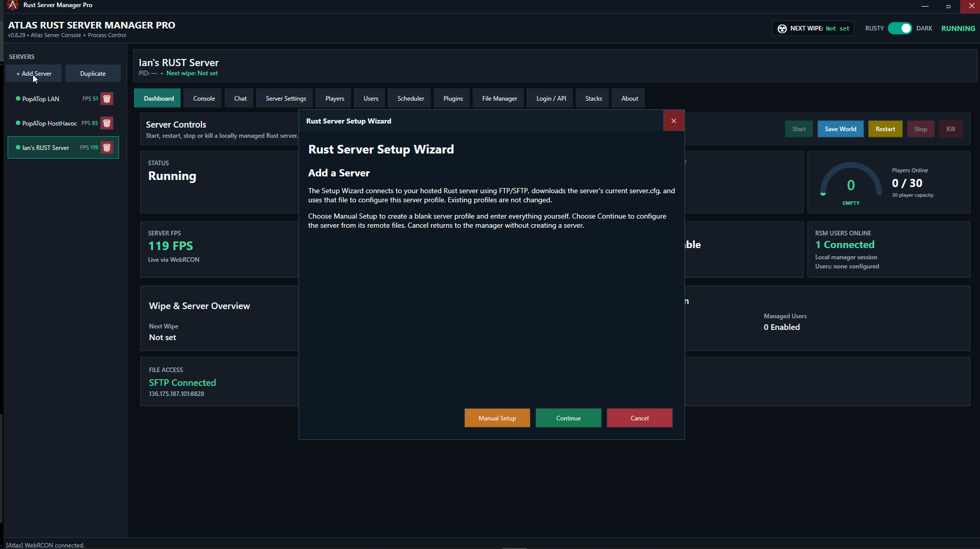Click the 'Next wipe: Not set' header text
The image size is (980, 549).
[192, 73]
